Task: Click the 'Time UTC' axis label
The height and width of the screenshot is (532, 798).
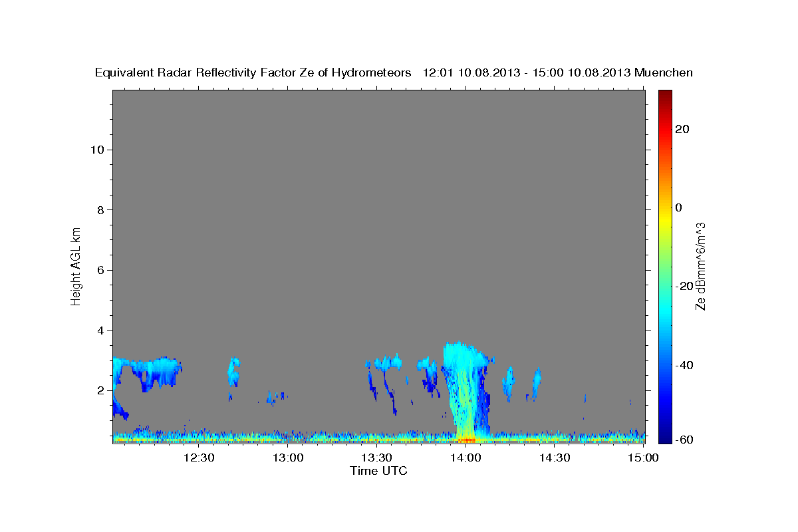Action: coord(378,471)
